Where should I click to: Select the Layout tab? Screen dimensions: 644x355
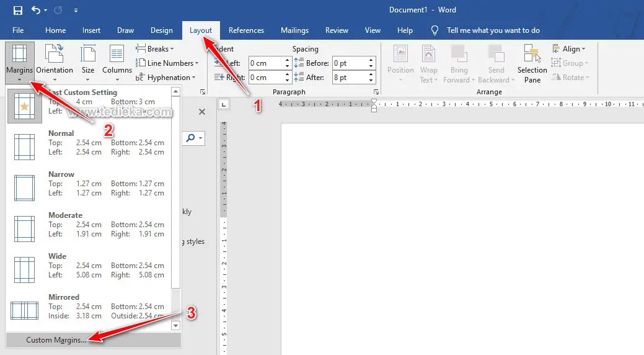click(201, 30)
